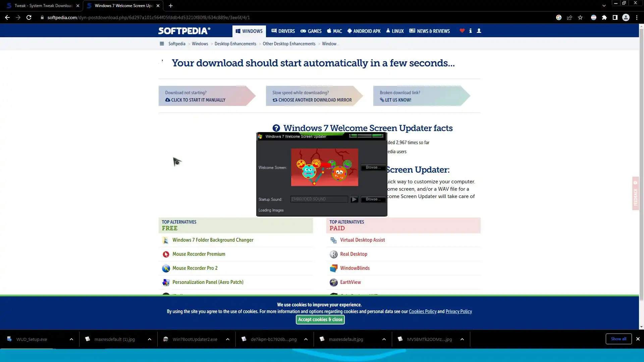Click Accept cookies & close button
The height and width of the screenshot is (362, 644).
[x=320, y=319]
